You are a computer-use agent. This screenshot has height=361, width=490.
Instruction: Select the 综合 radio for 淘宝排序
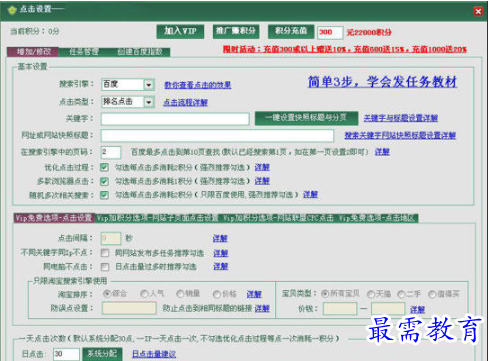coord(107,294)
